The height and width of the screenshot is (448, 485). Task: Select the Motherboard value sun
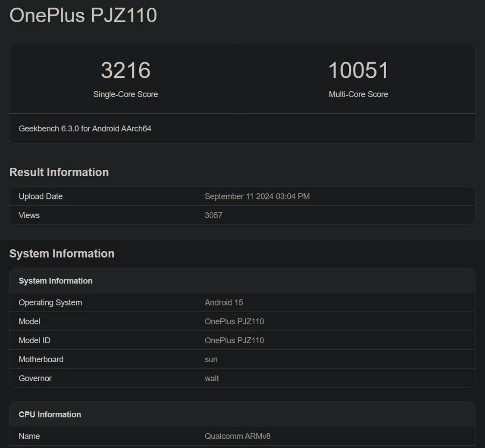[x=211, y=360]
